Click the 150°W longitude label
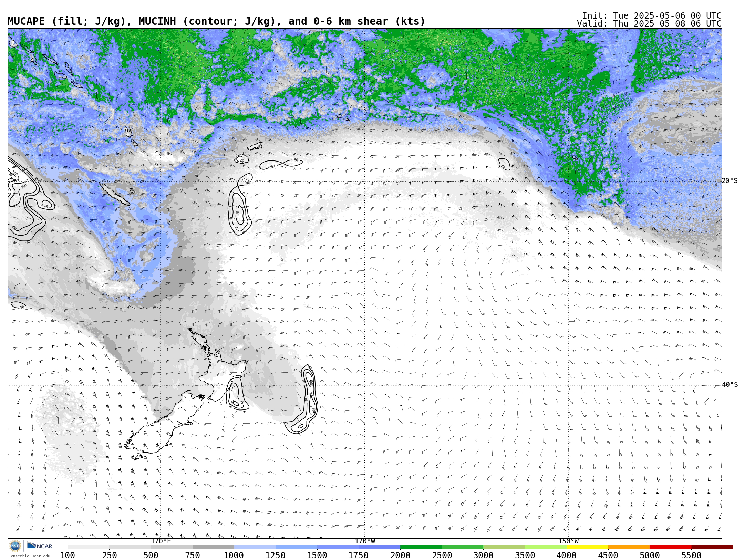The width and height of the screenshot is (744, 560). (568, 541)
